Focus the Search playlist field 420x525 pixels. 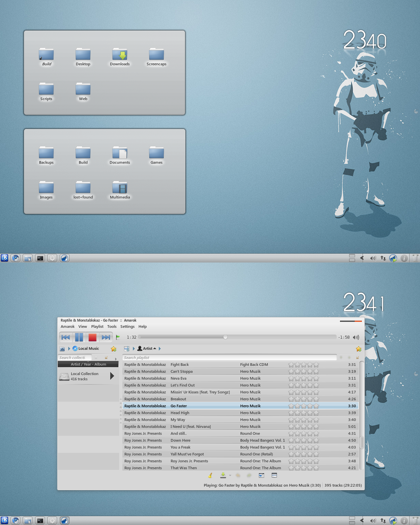(x=230, y=358)
